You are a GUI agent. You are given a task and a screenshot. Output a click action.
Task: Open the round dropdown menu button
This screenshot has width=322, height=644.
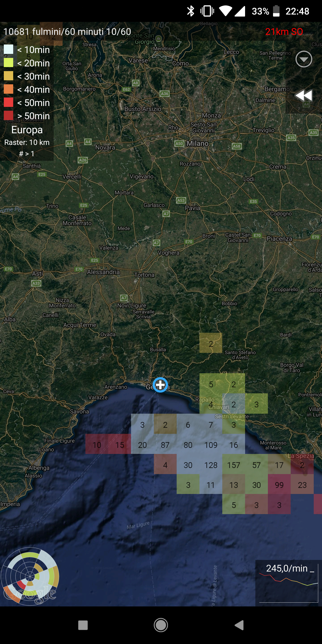click(303, 59)
